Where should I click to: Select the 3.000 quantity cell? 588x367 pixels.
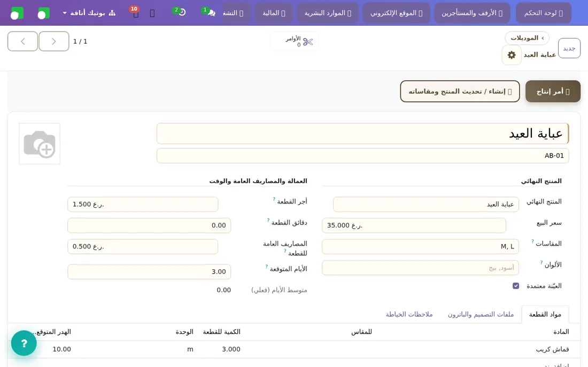tap(231, 349)
